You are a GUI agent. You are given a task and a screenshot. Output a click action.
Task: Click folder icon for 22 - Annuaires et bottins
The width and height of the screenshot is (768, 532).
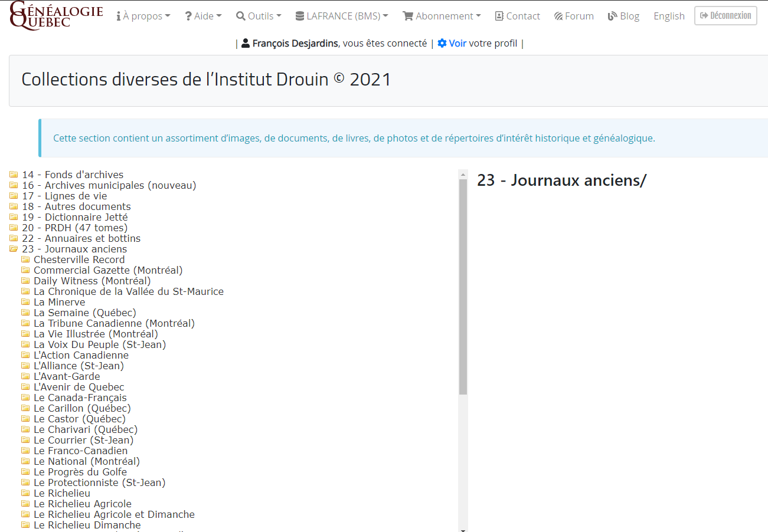click(x=14, y=238)
